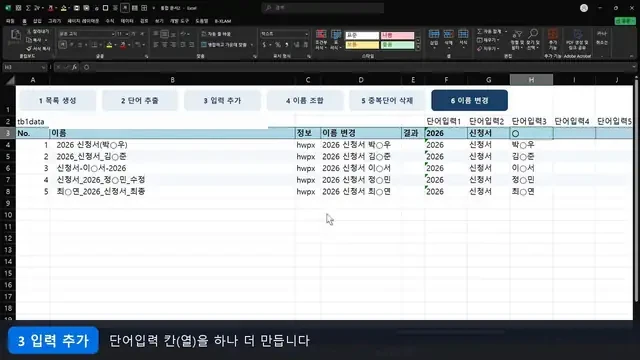Viewport: 640px width, 360px height.
Task: Click the text orientation icon
Action: pos(183,34)
